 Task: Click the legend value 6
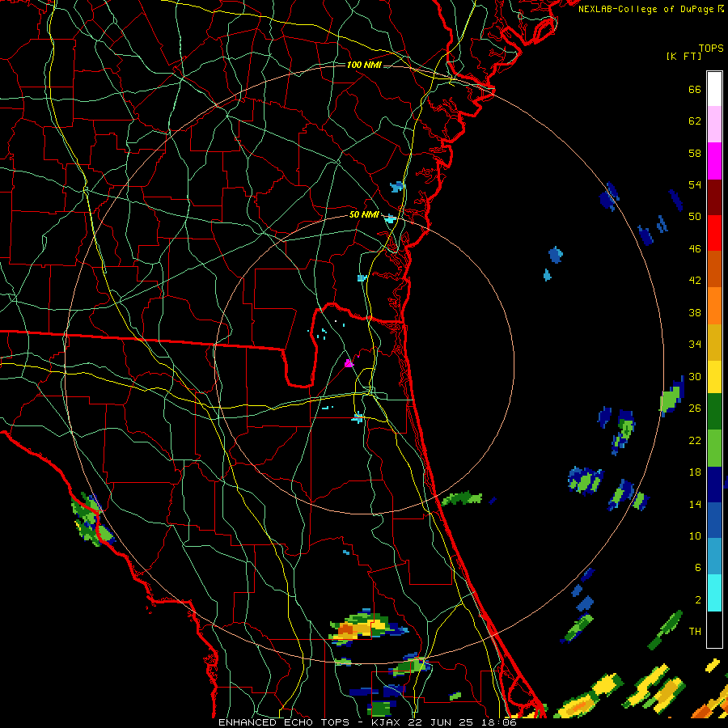click(698, 568)
